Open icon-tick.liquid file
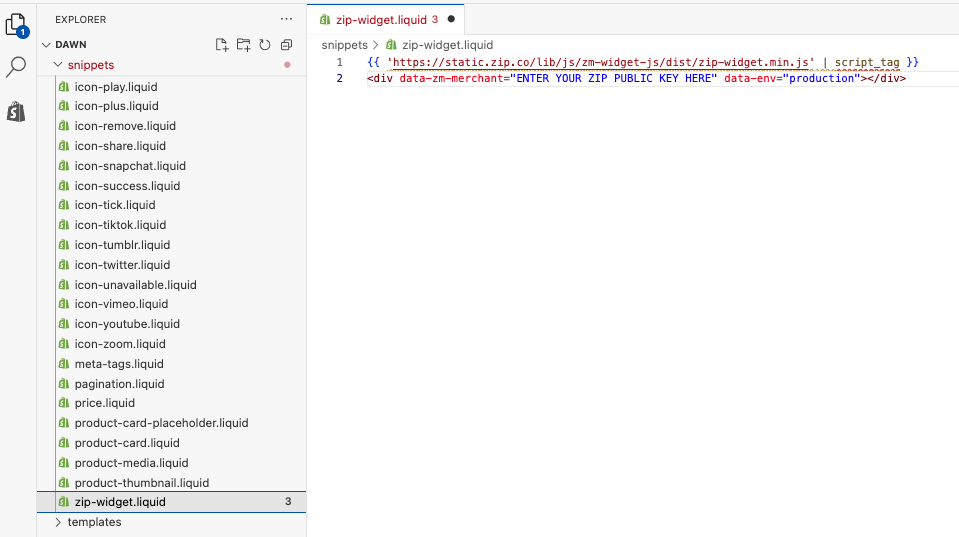 click(x=171, y=205)
